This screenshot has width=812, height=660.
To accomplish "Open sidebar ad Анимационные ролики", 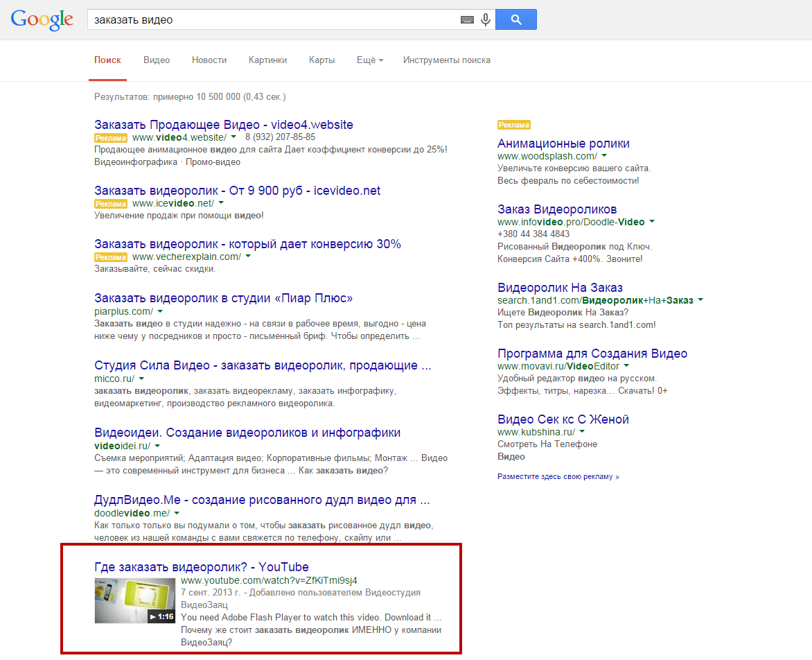I will tap(563, 144).
